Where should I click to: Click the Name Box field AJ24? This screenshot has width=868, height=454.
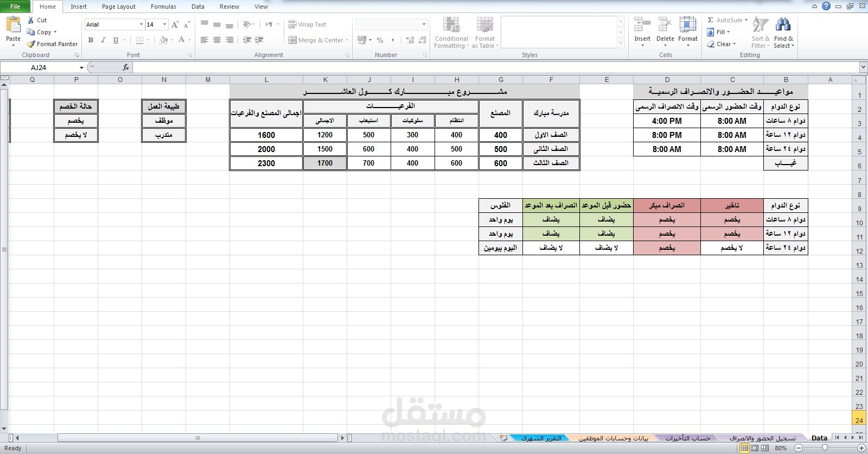pos(39,68)
